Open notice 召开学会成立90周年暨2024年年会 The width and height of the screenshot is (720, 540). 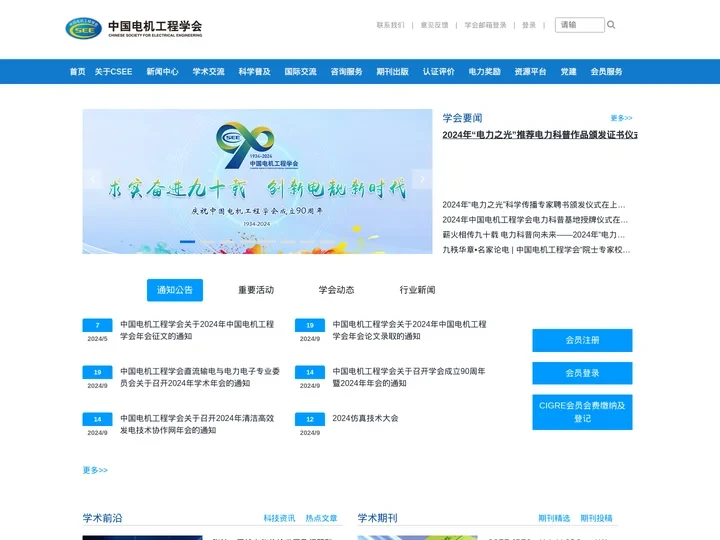coord(409,377)
